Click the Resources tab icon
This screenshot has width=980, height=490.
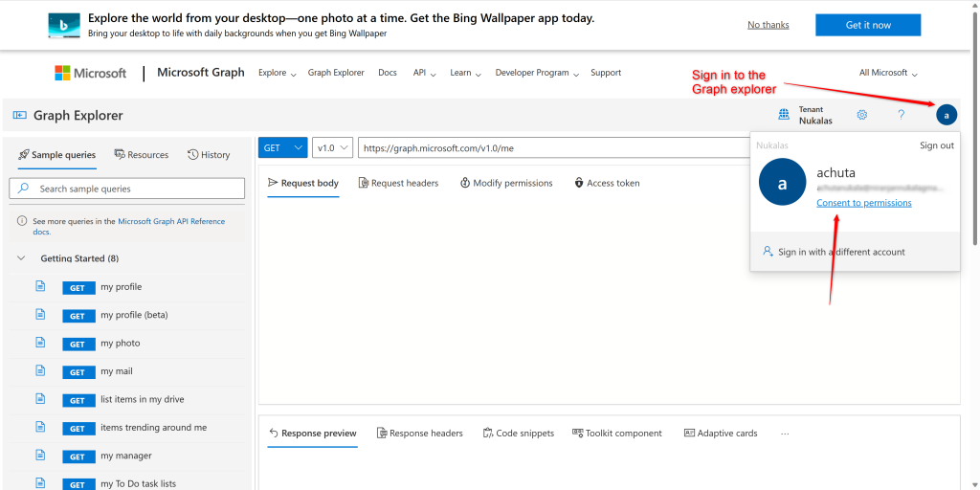click(x=120, y=154)
